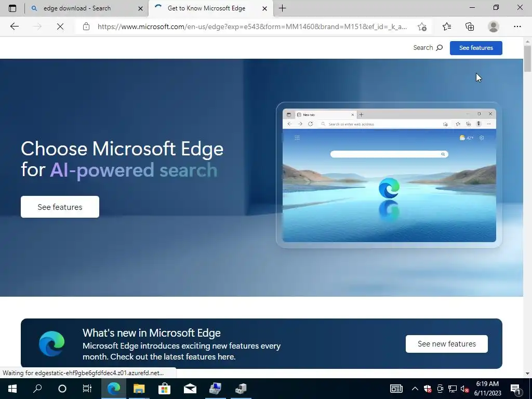The image size is (532, 399).
Task: Open the Favorites list icon
Action: point(446,26)
